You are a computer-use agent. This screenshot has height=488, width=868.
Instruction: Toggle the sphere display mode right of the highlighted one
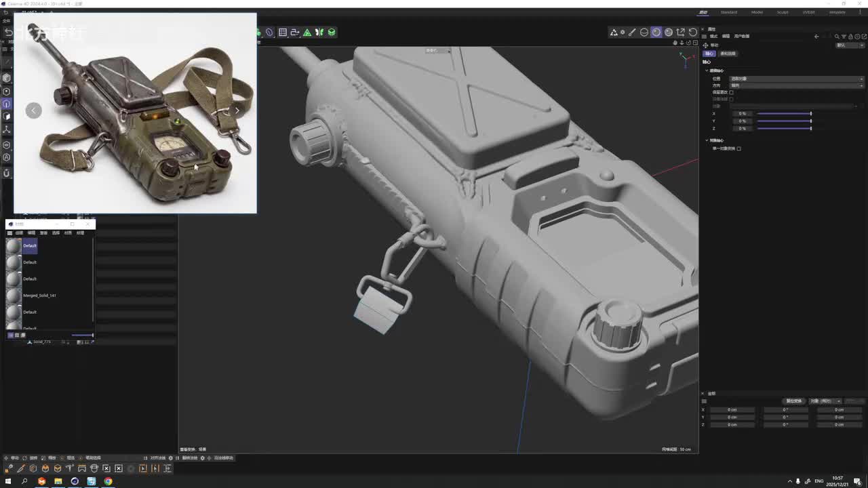pyautogui.click(x=668, y=32)
